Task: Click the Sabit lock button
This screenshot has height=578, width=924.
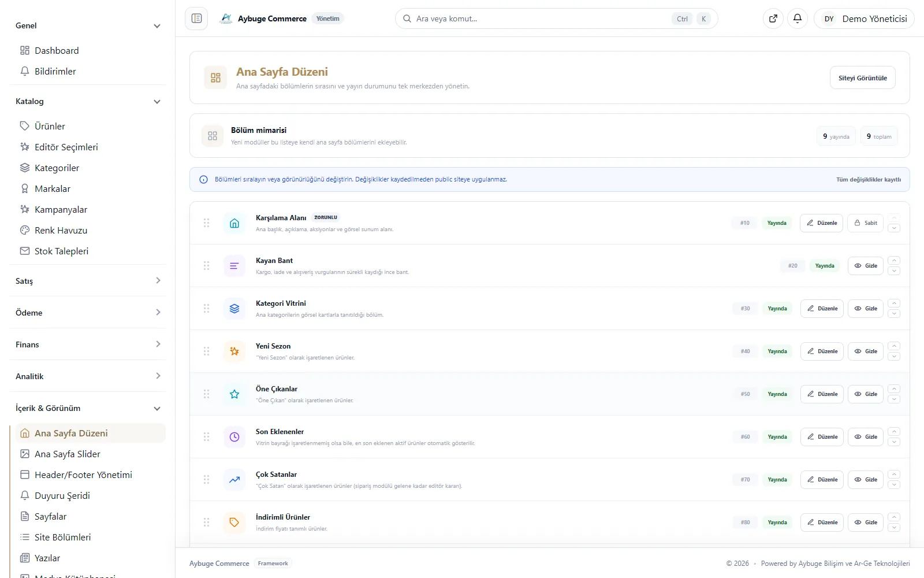Action: [865, 223]
